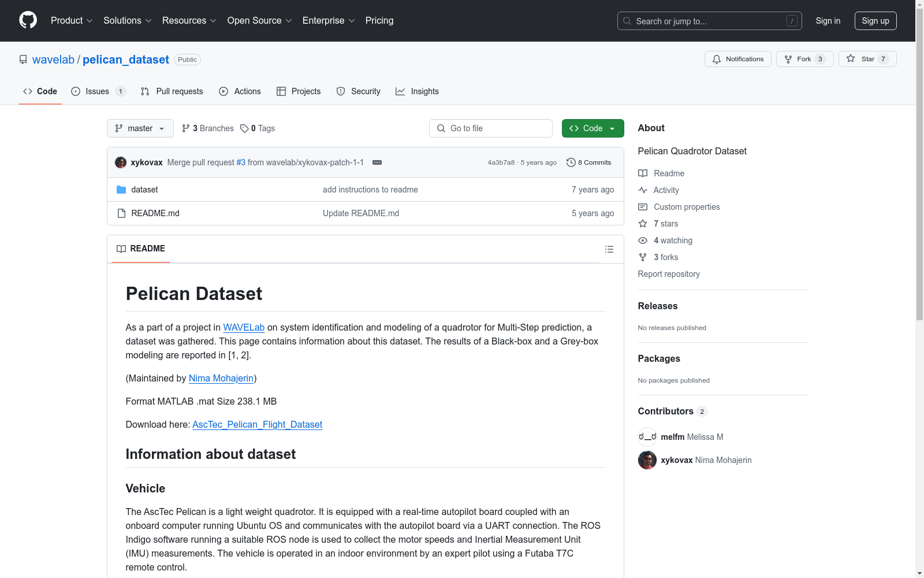The image size is (924, 578).
Task: Open the pelican_dataset repository name link
Action: click(x=126, y=60)
